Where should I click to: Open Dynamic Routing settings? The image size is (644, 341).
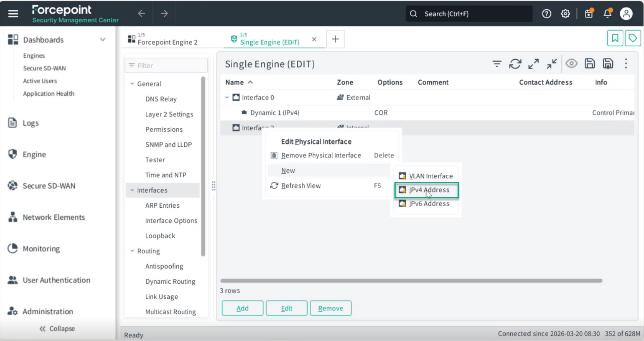tap(170, 281)
